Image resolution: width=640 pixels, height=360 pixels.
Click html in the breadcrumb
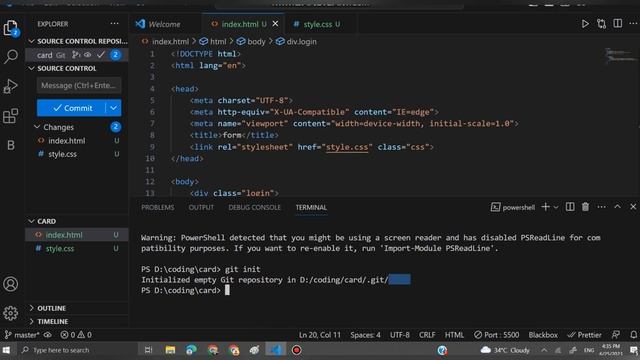(213, 41)
